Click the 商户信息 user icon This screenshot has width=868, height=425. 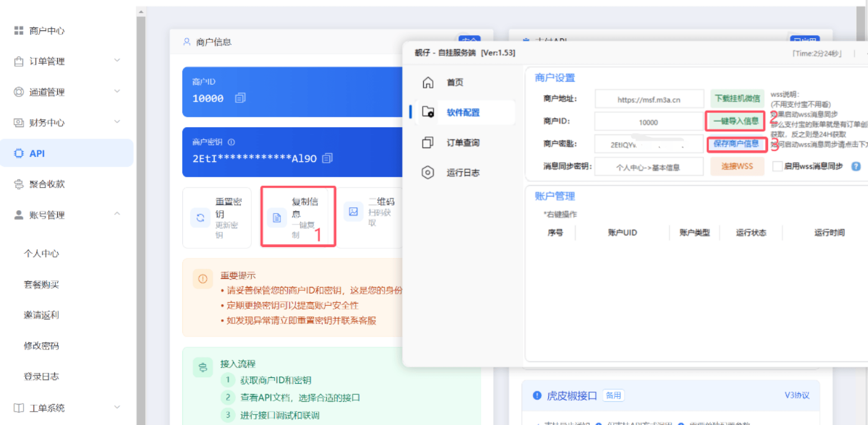point(187,42)
